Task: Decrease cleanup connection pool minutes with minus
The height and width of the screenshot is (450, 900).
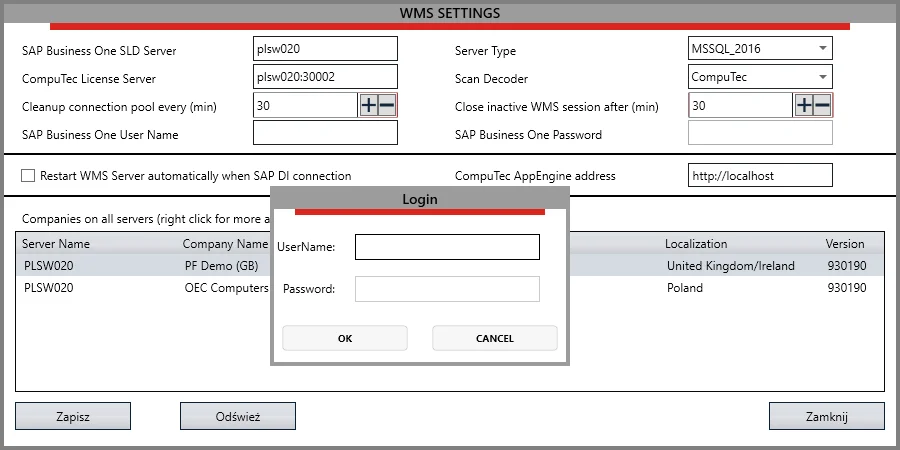Action: (387, 106)
